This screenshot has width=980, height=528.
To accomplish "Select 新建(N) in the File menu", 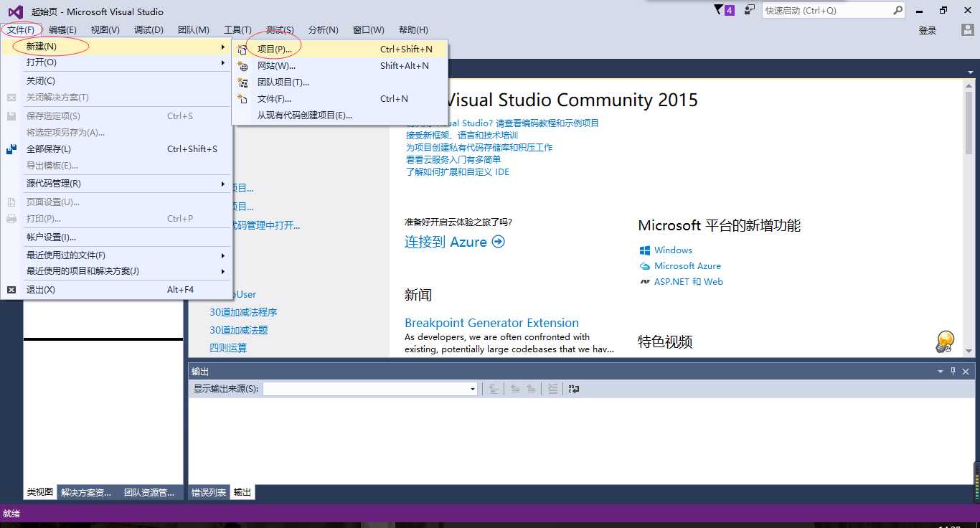I will 117,46.
